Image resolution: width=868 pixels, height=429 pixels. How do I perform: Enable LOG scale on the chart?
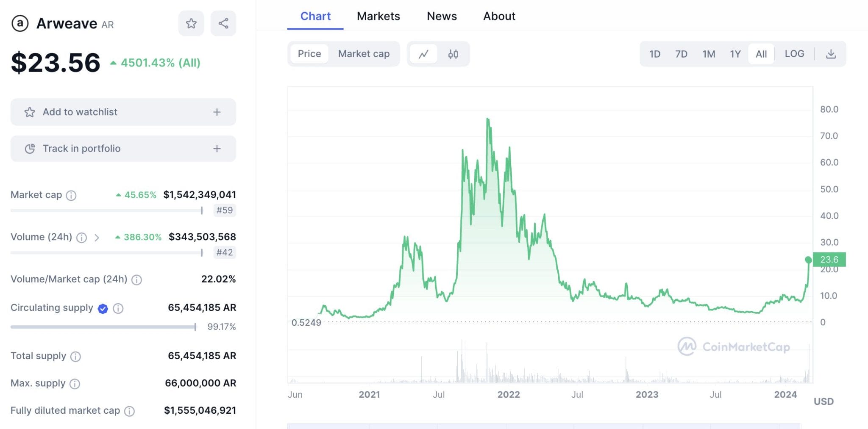(794, 54)
